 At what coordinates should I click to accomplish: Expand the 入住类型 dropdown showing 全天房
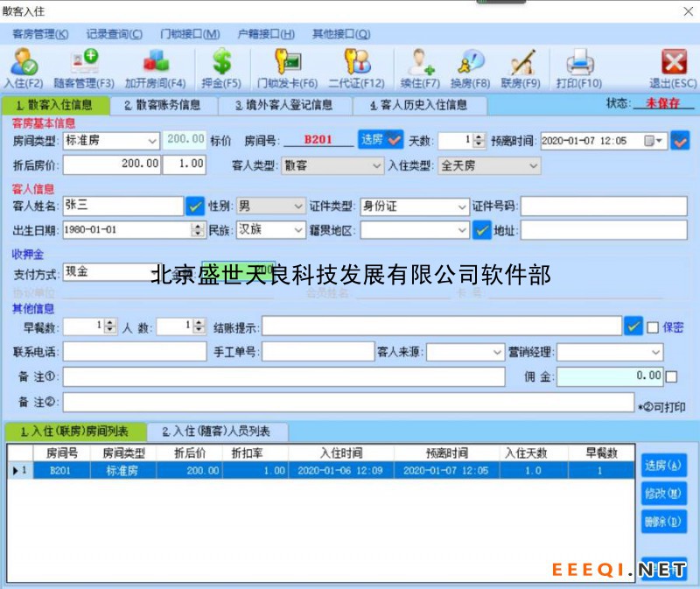tap(532, 165)
